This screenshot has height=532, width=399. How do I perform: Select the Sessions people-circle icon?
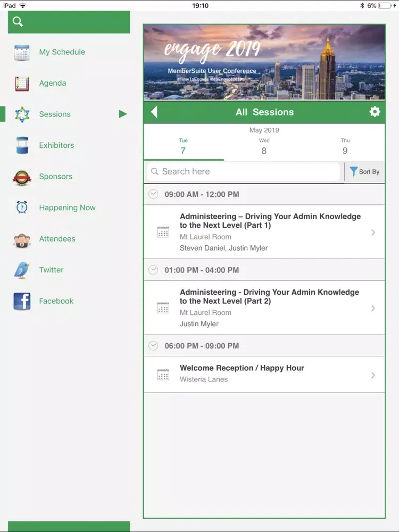pyautogui.click(x=22, y=114)
